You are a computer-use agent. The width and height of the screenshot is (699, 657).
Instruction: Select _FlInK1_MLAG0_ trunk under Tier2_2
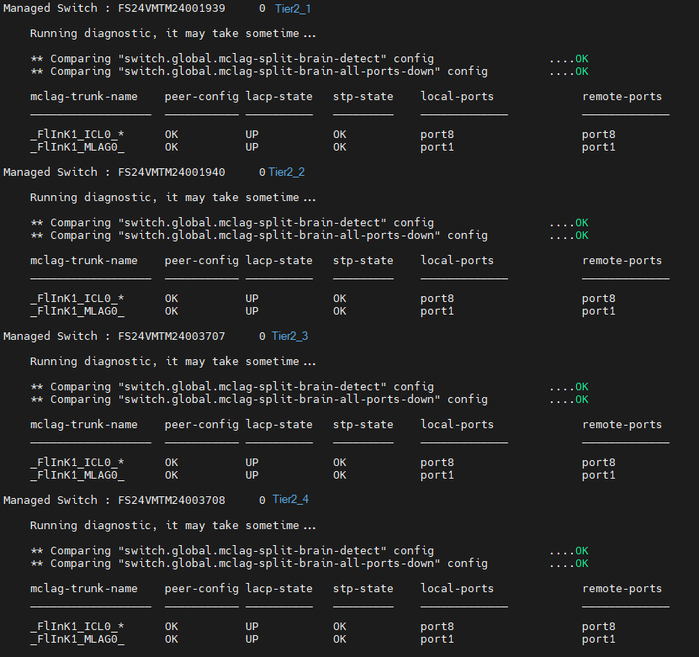click(77, 311)
